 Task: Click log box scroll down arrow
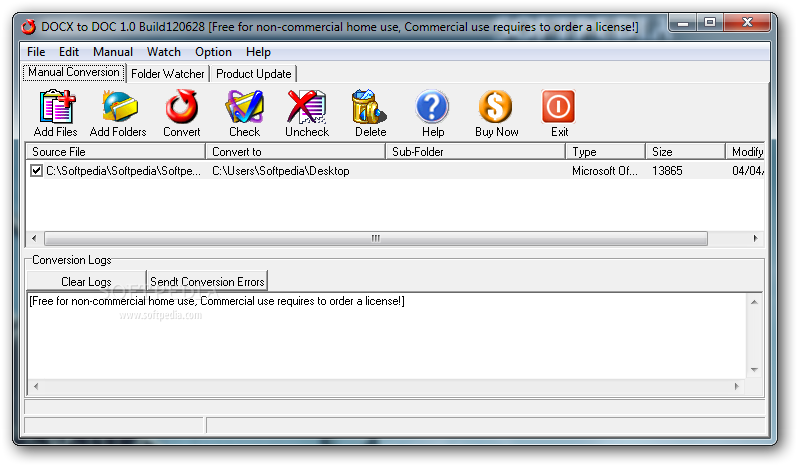click(754, 370)
